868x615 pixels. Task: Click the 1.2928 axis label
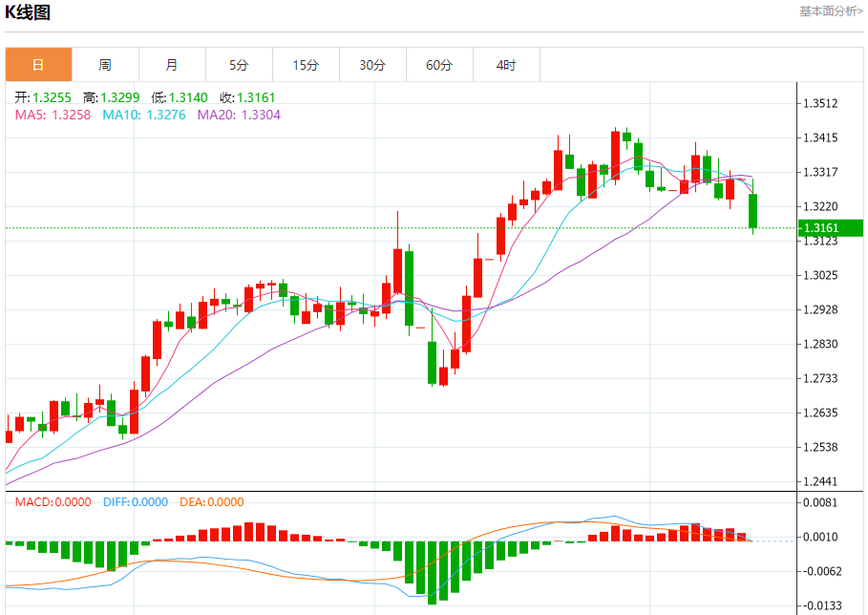[x=820, y=309]
